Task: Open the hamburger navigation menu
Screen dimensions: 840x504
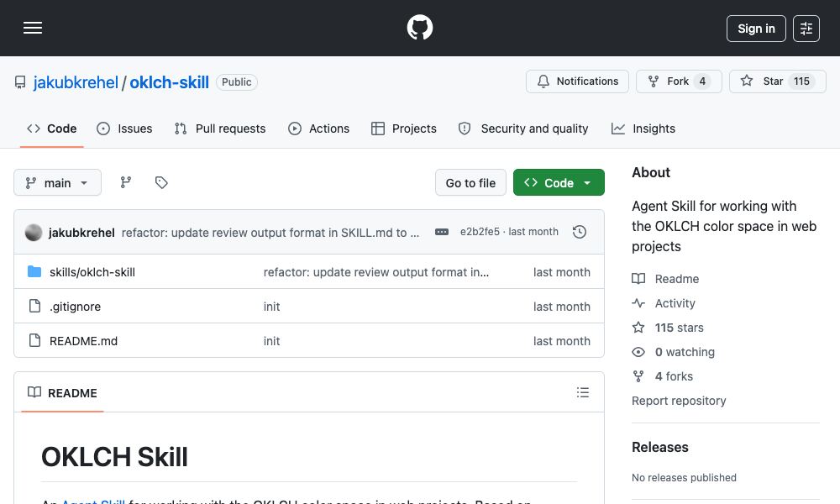Action: click(x=33, y=28)
